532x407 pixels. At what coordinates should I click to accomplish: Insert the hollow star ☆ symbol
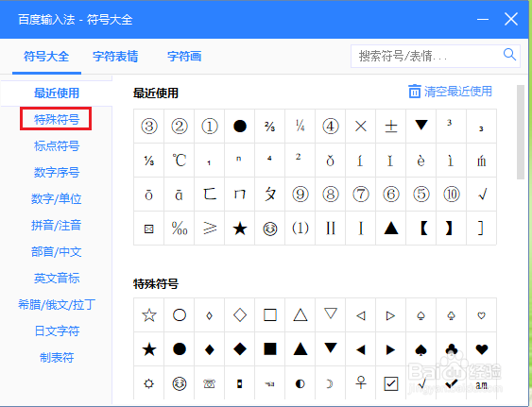click(x=149, y=315)
